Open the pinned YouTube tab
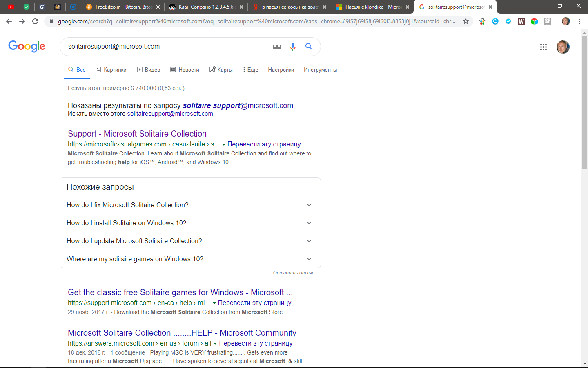This screenshot has height=368, width=588. point(11,7)
